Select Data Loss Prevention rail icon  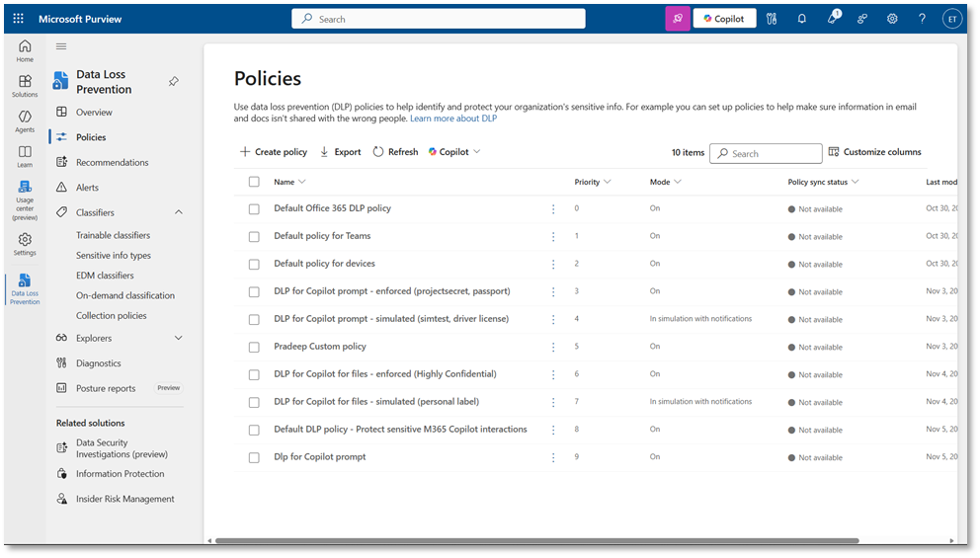(x=25, y=288)
